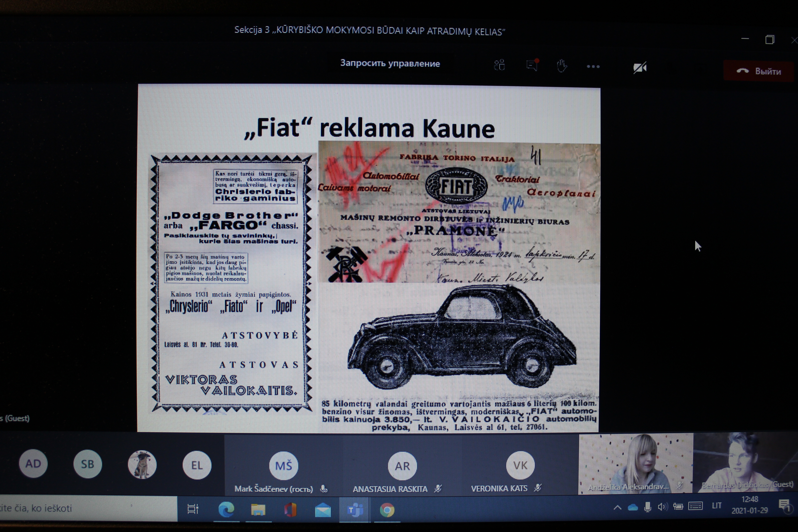Open more actions ellipsis menu
The width and height of the screenshot is (798, 532).
coord(593,66)
